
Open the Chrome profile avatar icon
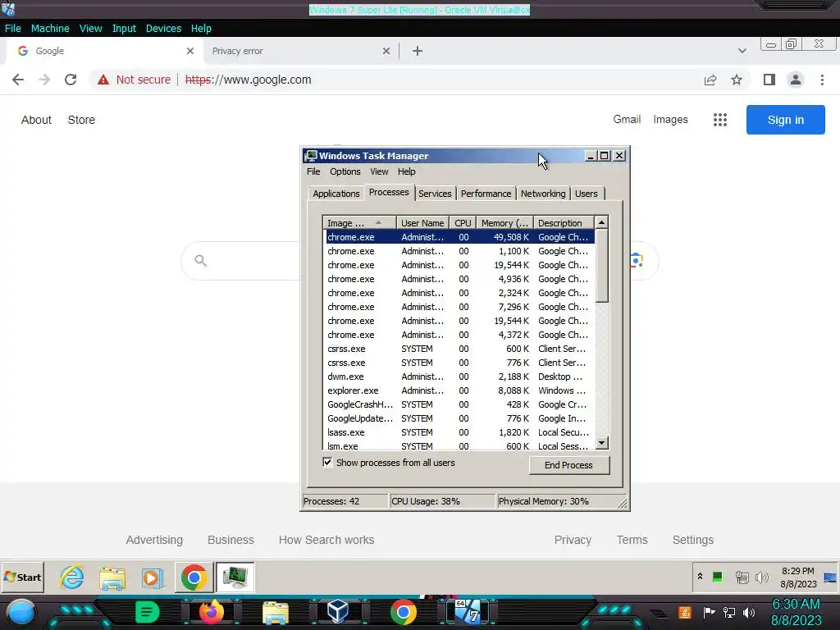[x=796, y=80]
